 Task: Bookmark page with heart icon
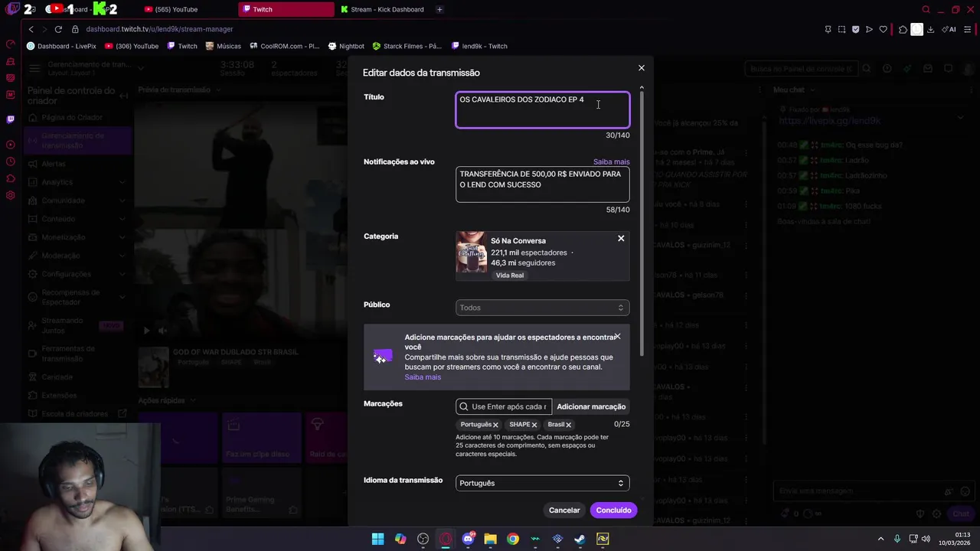pyautogui.click(x=883, y=29)
